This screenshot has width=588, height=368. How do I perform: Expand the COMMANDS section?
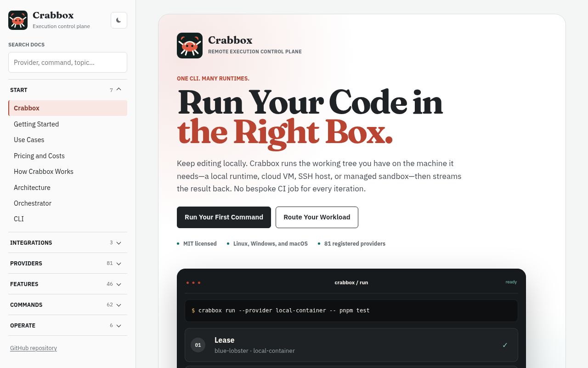coord(68,305)
